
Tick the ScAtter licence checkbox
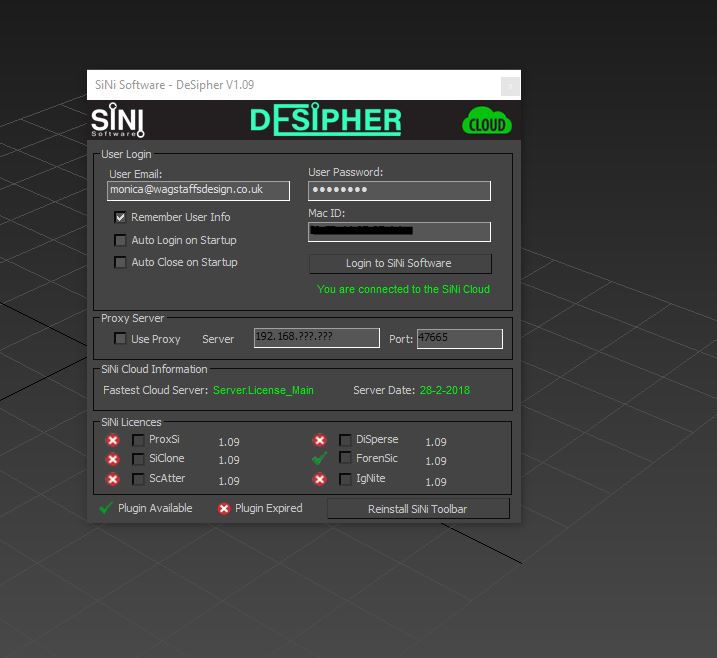(x=138, y=479)
